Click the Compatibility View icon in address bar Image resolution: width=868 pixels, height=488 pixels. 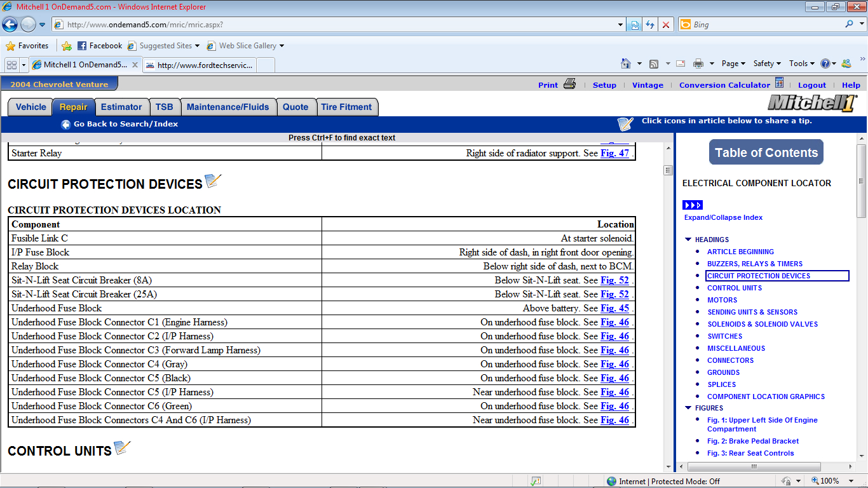pos(634,25)
